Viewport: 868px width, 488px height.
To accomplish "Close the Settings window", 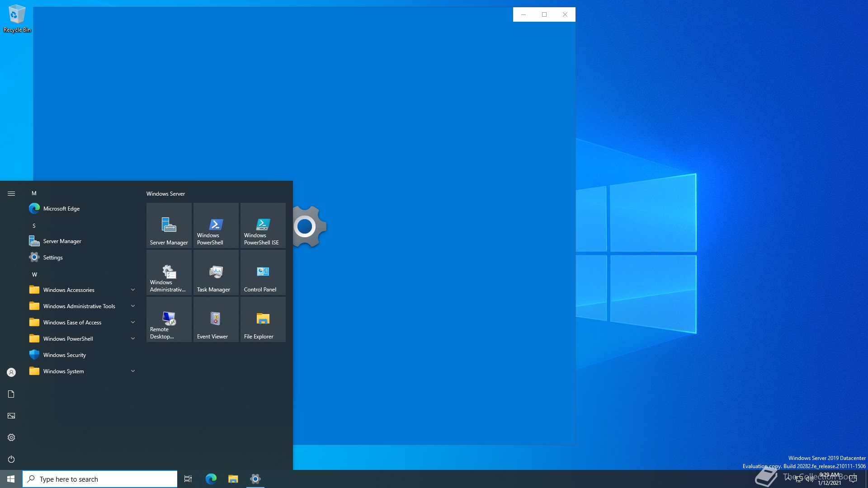I will [x=565, y=14].
